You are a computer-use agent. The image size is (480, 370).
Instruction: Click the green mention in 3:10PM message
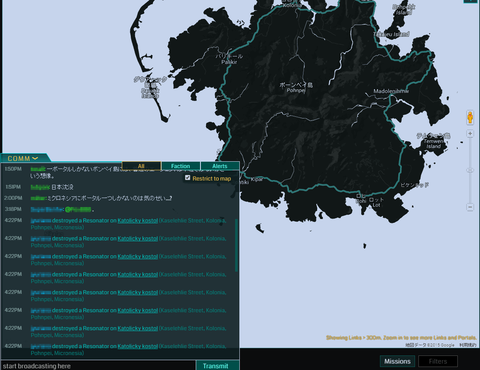pyautogui.click(x=78, y=209)
